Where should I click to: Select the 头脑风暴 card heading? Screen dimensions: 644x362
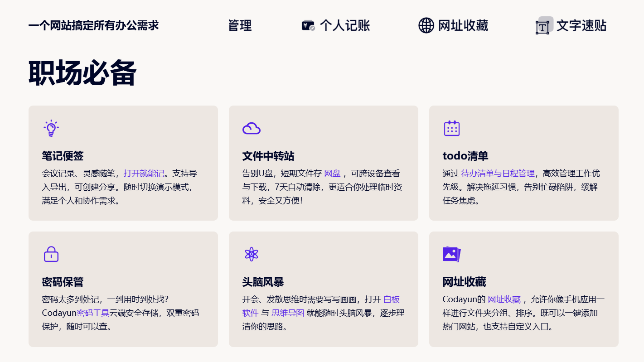[x=263, y=282]
